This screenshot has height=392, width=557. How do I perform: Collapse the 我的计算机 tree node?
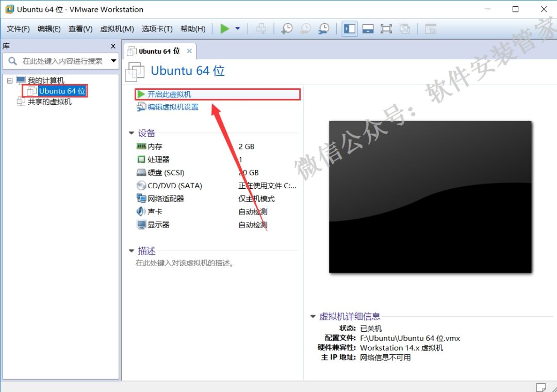point(10,81)
